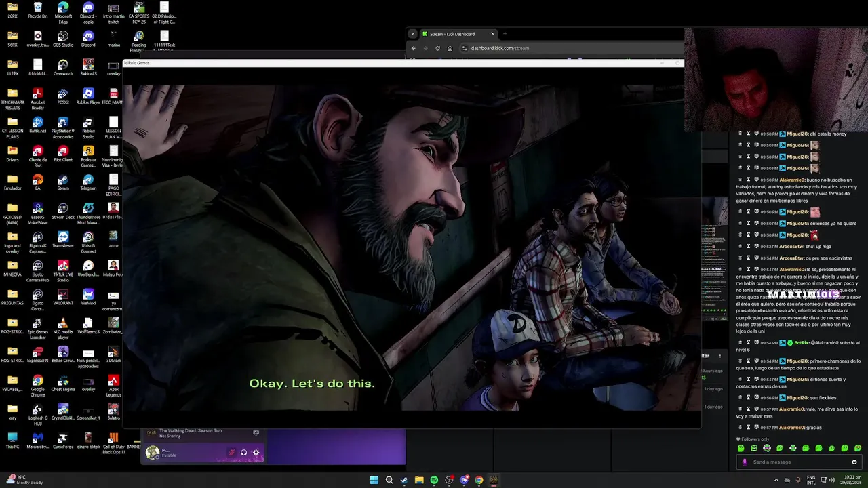
Task: Open the BENCHMARK RESULTS folder
Action: pos(12,99)
